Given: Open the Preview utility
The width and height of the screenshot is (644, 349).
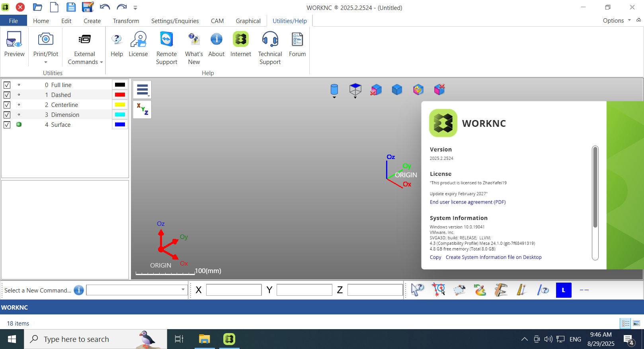Looking at the screenshot, I should click(x=14, y=44).
